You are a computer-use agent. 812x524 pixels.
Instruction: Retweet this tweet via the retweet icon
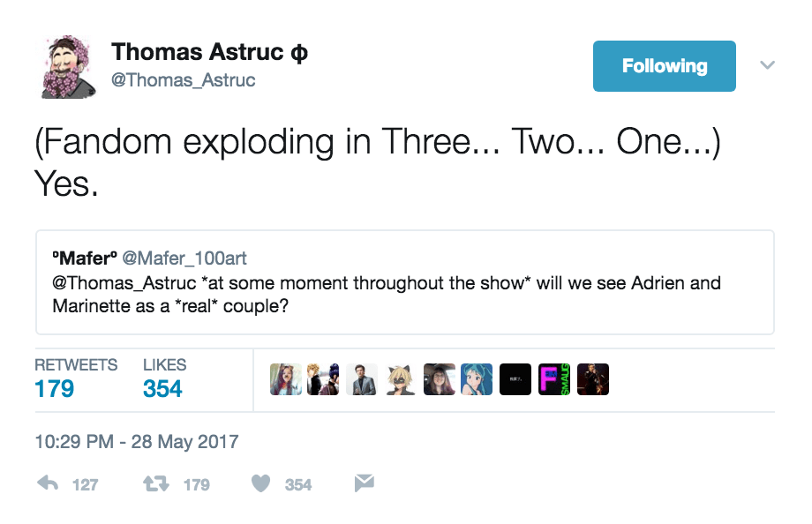[x=155, y=483]
